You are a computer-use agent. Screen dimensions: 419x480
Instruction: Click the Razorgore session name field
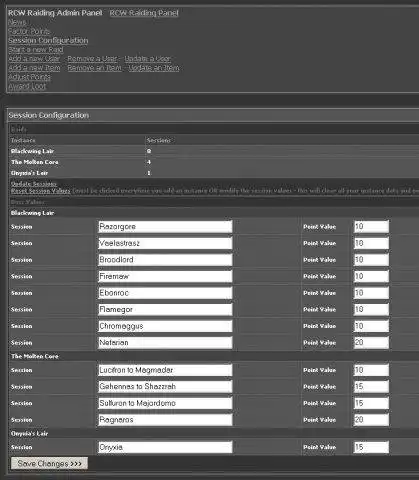[165, 227]
